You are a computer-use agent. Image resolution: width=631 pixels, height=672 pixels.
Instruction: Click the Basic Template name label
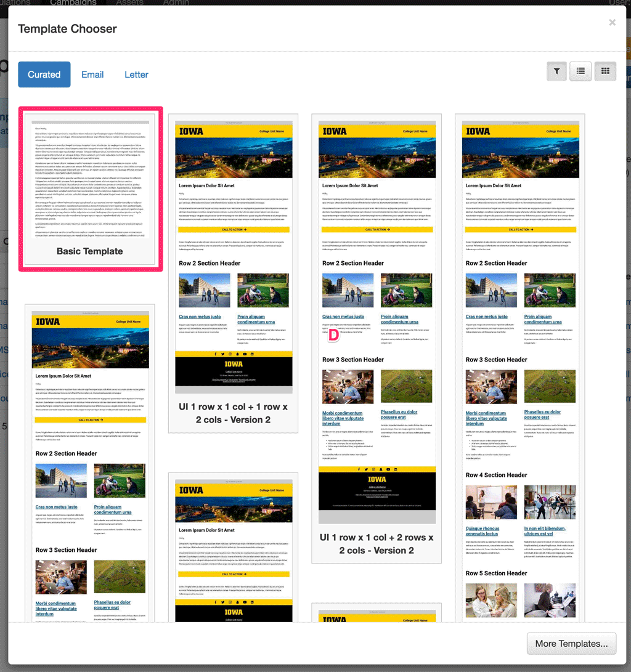tap(90, 251)
